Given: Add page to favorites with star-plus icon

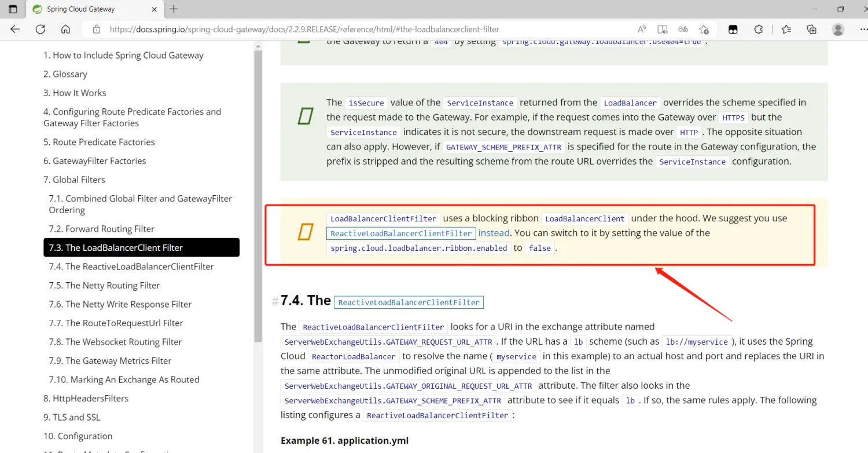Looking at the screenshot, I should (704, 29).
